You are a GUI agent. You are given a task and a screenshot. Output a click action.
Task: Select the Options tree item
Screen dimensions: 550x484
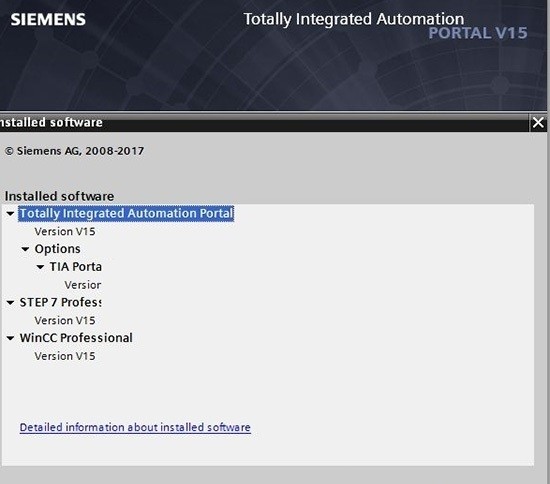coord(58,249)
